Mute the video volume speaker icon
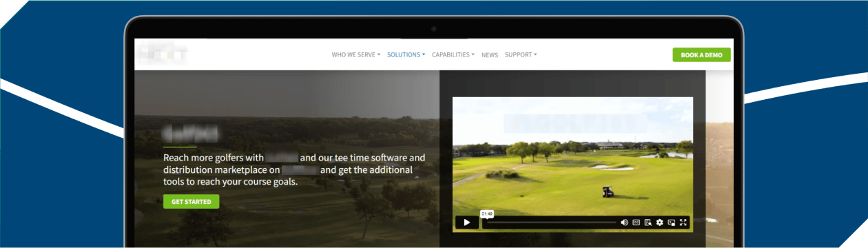The width and height of the screenshot is (868, 248). 624,223
